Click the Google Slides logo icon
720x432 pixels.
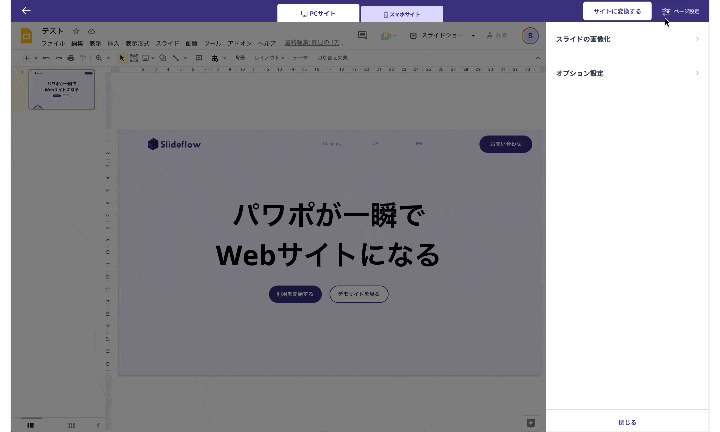[28, 36]
